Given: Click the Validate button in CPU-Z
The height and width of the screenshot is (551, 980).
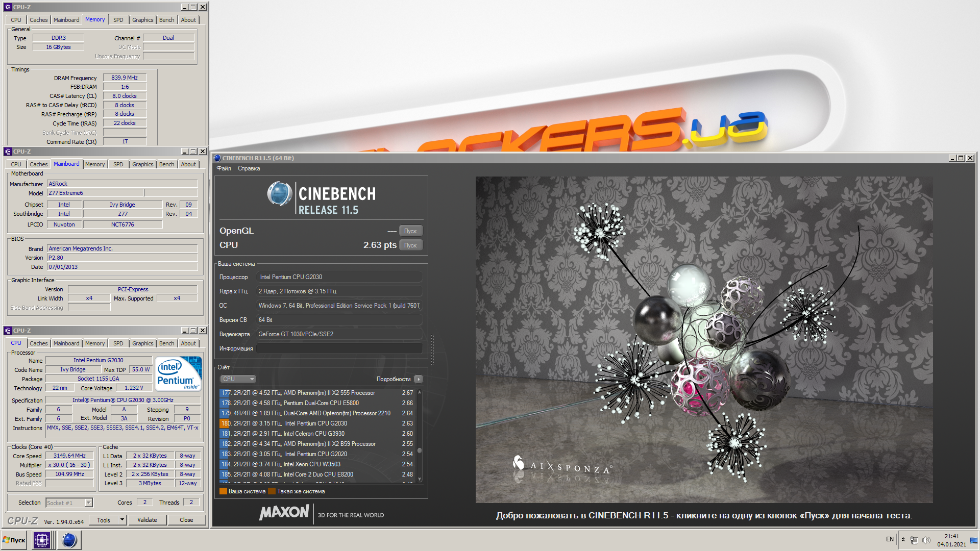Looking at the screenshot, I should 147,520.
